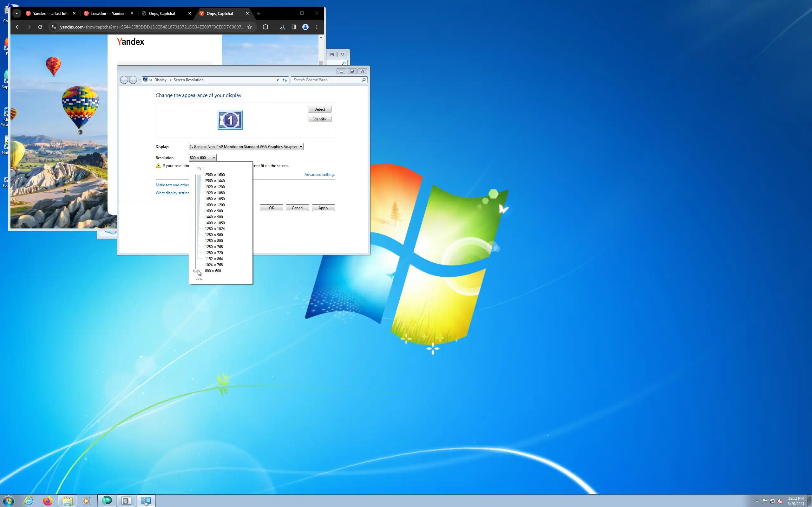Open the Chrome three-dot menu
This screenshot has height=507, width=812.
pos(317,27)
